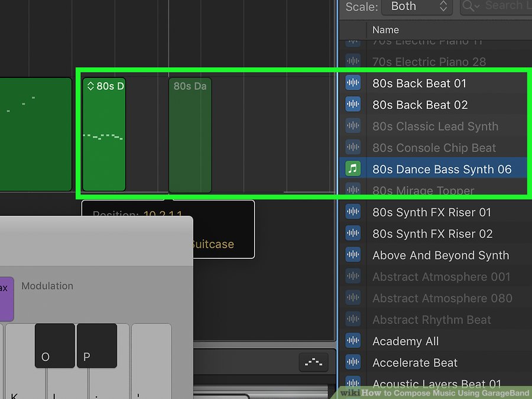Select the bright green 80s D region in timeline

tap(104, 134)
